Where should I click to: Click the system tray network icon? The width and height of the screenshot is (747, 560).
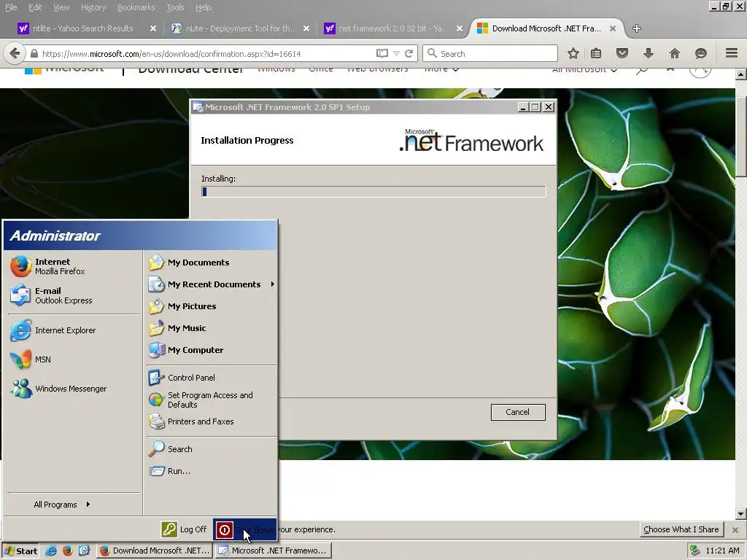pyautogui.click(x=695, y=551)
